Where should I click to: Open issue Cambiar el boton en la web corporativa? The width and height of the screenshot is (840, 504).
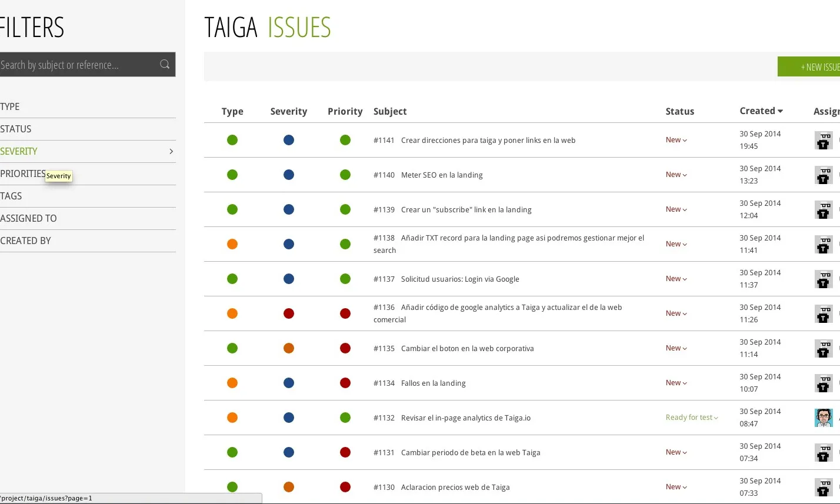click(468, 348)
